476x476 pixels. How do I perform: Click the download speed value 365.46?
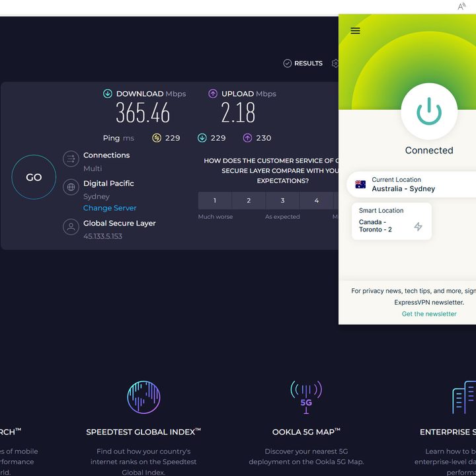click(143, 112)
